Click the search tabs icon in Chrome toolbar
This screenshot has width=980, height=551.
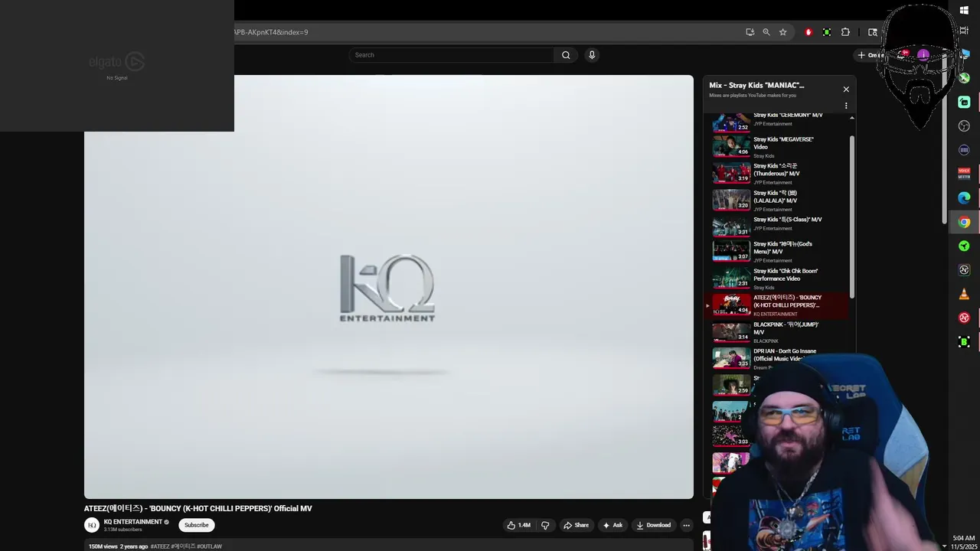pyautogui.click(x=873, y=32)
